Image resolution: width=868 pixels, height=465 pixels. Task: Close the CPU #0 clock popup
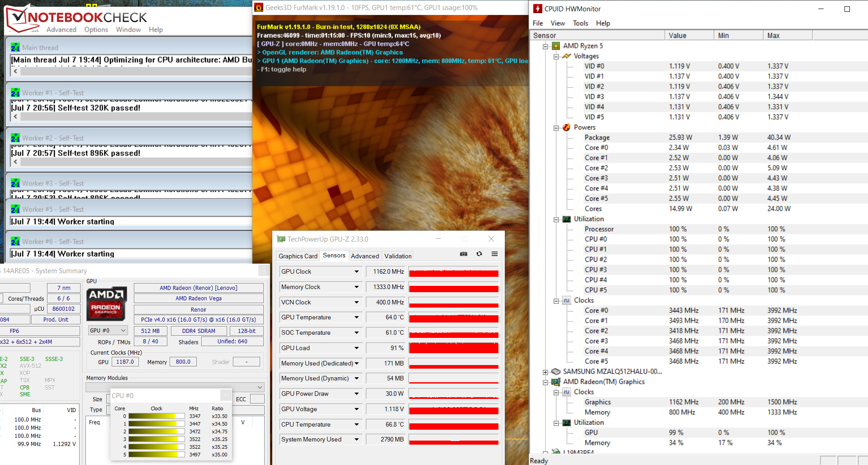click(225, 395)
